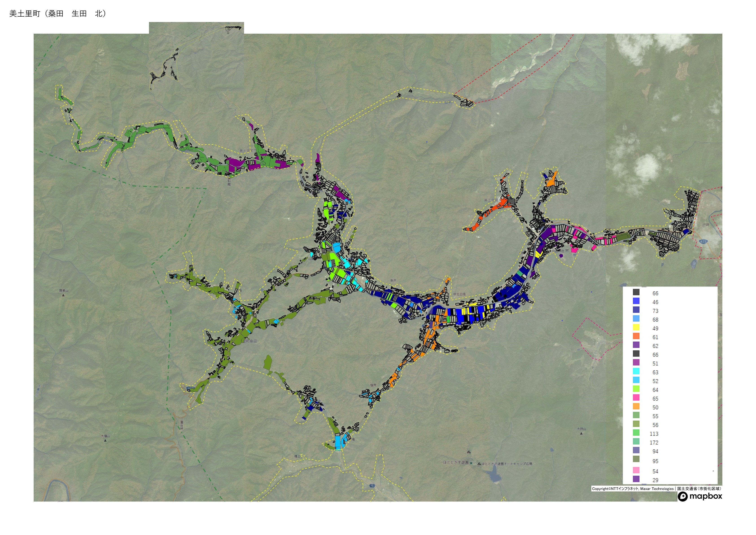The width and height of the screenshot is (756, 535).
Task: Pick the hot pink swatch labeled 65
Action: pyautogui.click(x=636, y=398)
